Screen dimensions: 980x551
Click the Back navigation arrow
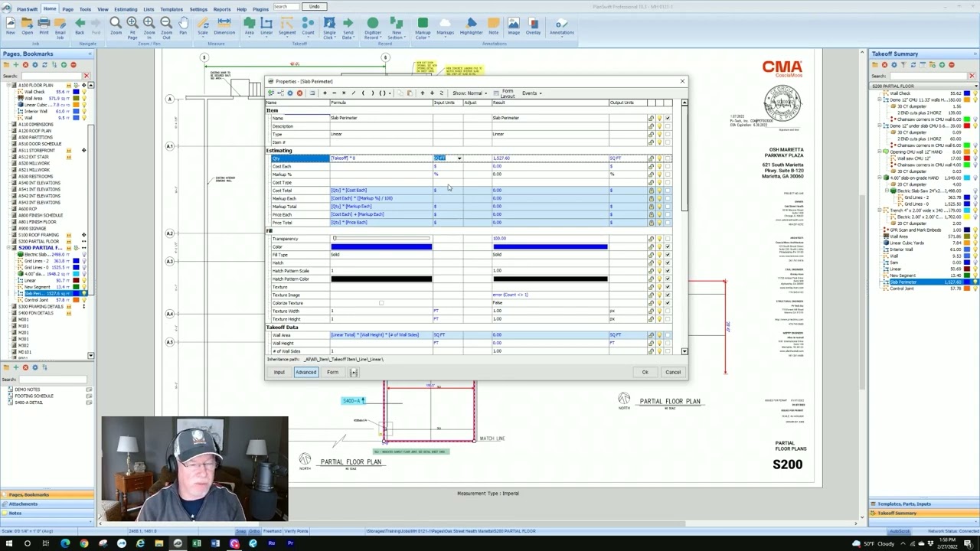pos(80,26)
